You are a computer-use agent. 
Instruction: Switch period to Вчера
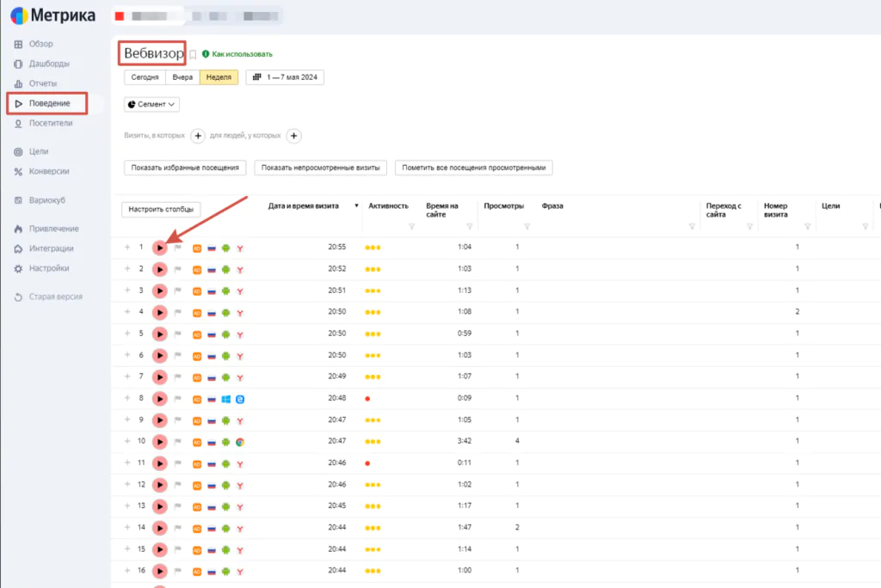coord(182,77)
